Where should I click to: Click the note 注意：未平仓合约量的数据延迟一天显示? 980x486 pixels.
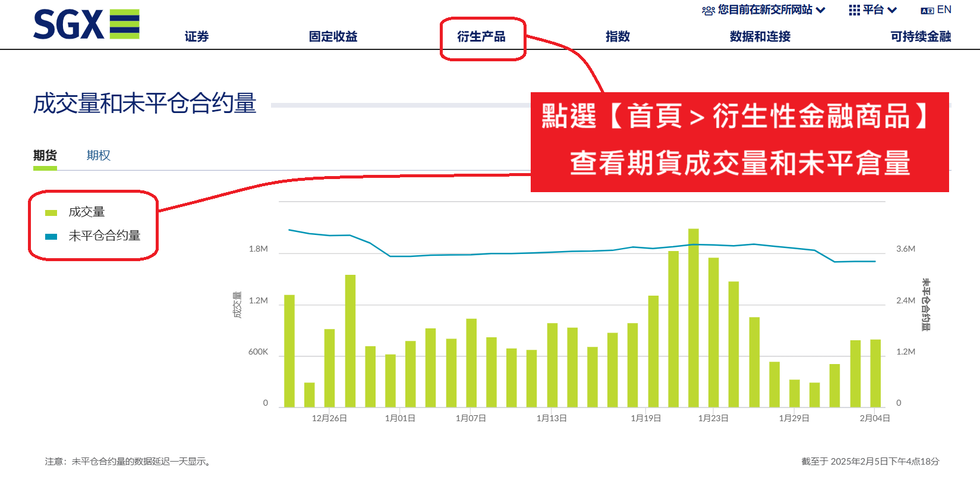(130, 462)
